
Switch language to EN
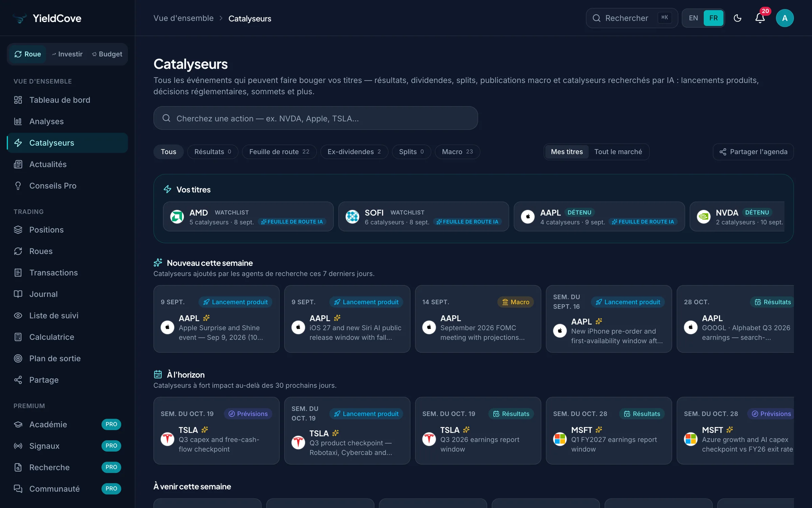(693, 18)
